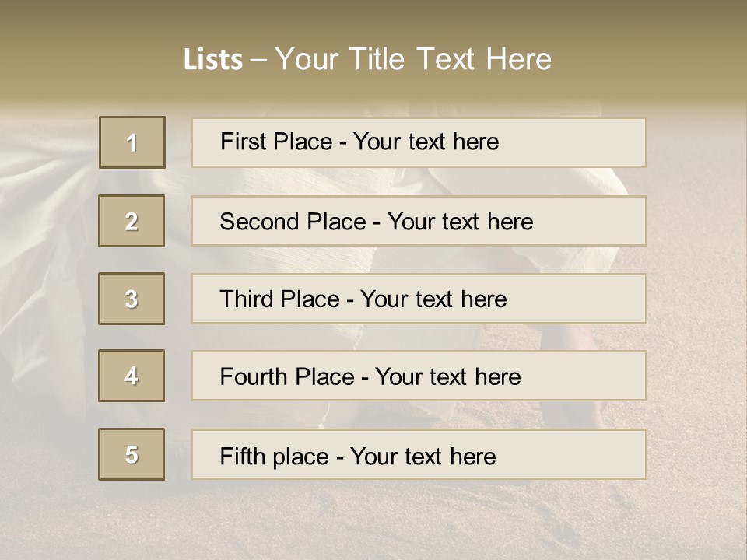Click 'Your text here' in First Place row
Image resolution: width=747 pixels, height=560 pixels.
coord(426,142)
